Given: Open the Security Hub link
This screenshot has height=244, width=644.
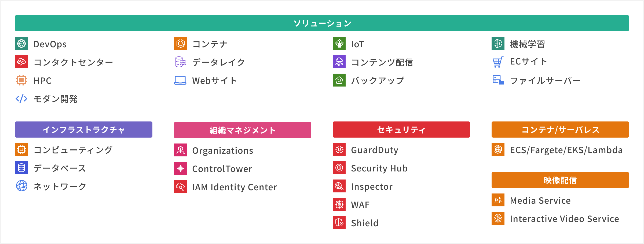Looking at the screenshot, I should click(379, 168).
